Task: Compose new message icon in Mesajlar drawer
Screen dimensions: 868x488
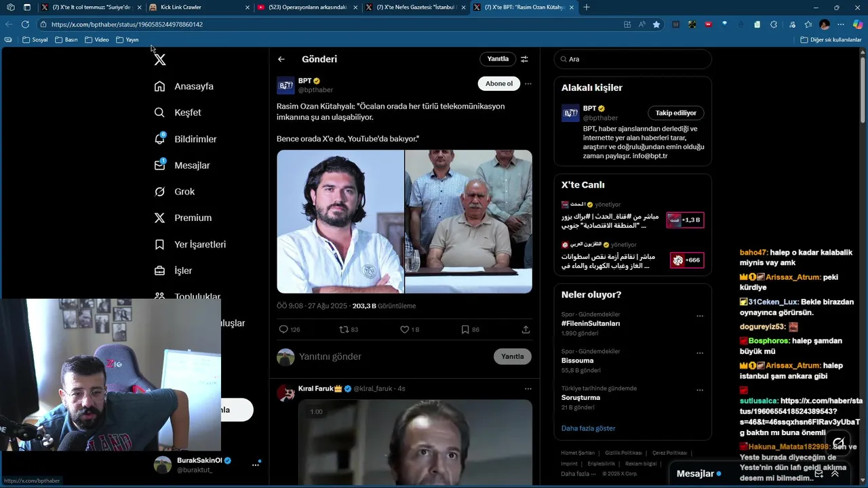Action: 818,474
